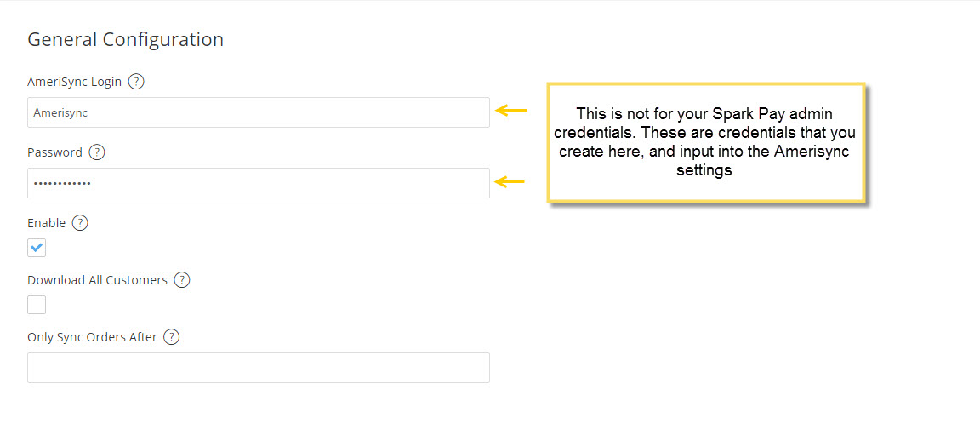Image resolution: width=980 pixels, height=424 pixels.
Task: Select the yellow-bordered annotation note box
Action: pyautogui.click(x=706, y=142)
